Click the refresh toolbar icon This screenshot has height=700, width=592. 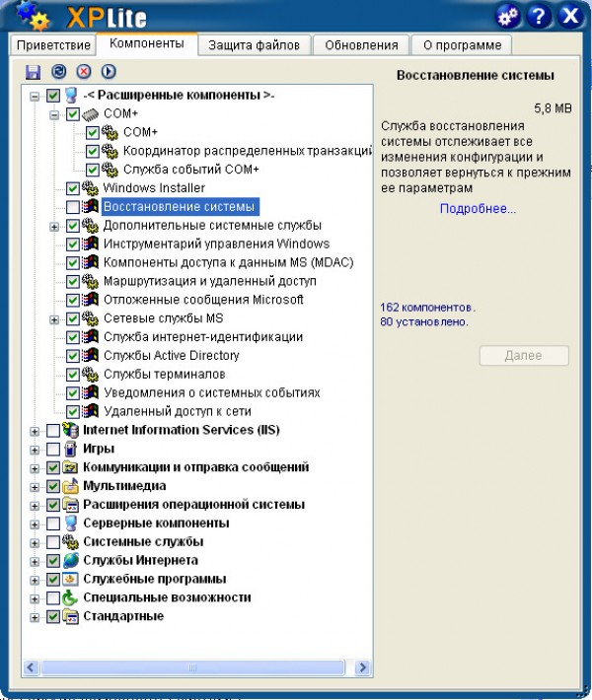(58, 71)
